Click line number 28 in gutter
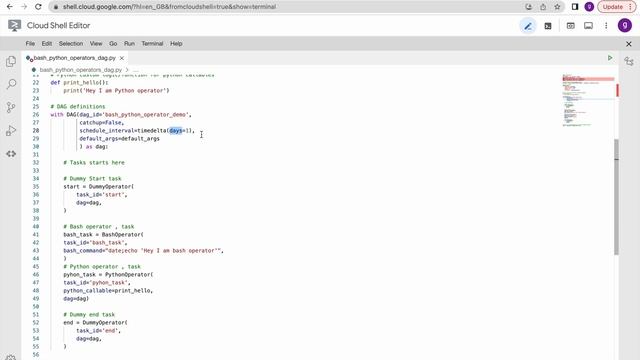 pyautogui.click(x=36, y=131)
